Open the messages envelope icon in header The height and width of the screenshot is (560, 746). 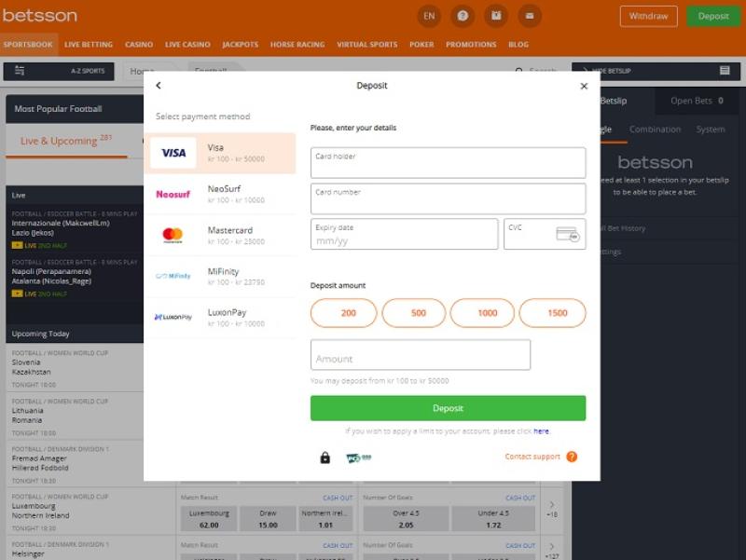click(x=530, y=16)
